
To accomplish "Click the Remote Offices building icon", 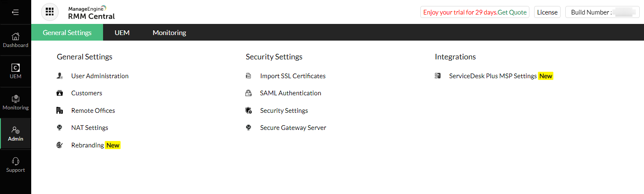I will pos(60,111).
